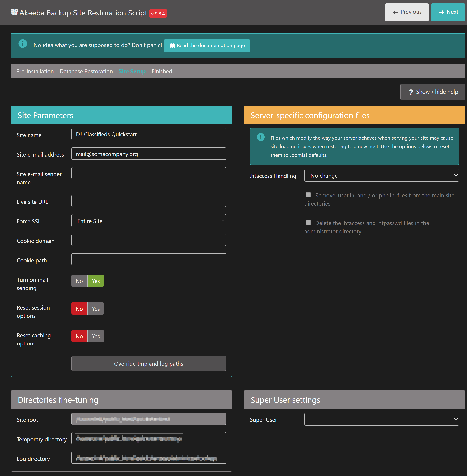The width and height of the screenshot is (467, 476).
Task: Jump to the Finished step
Action: 162,71
